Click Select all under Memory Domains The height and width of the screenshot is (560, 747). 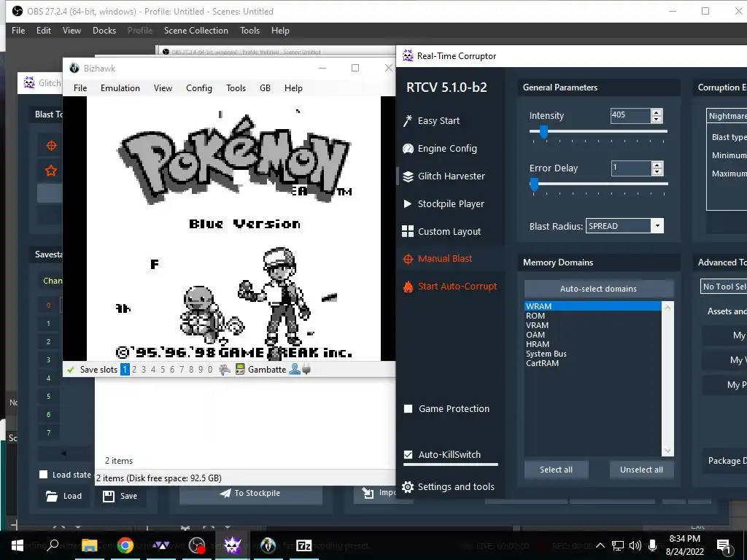point(556,470)
